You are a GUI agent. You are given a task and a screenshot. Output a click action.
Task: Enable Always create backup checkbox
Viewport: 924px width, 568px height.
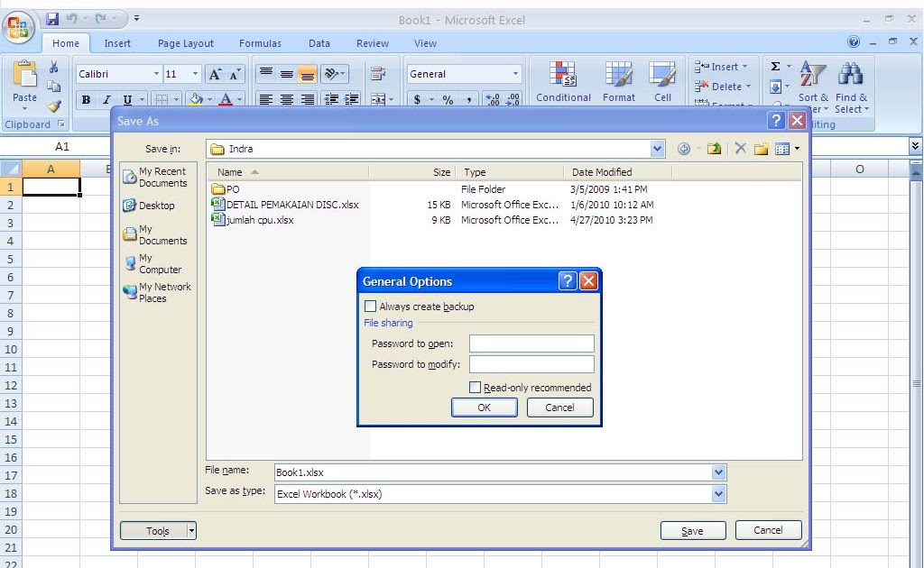(370, 307)
